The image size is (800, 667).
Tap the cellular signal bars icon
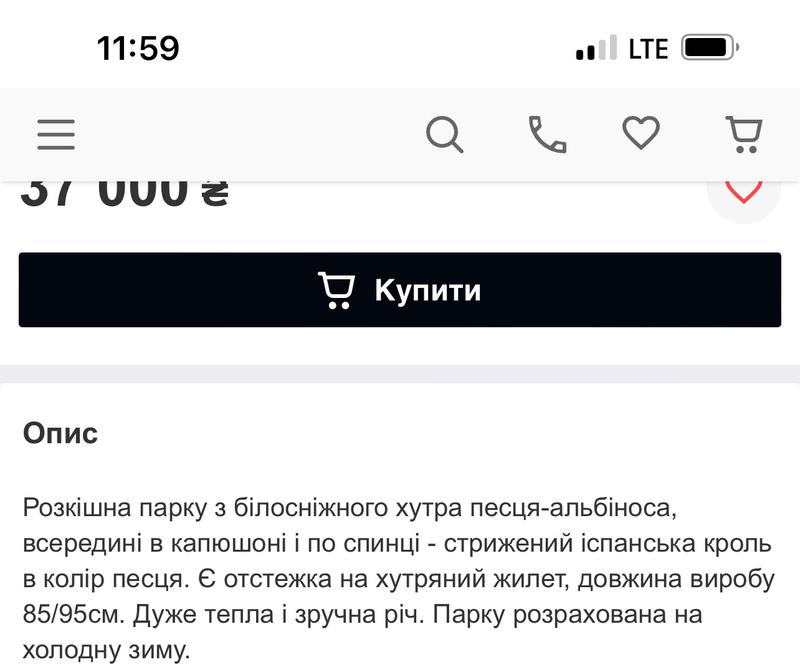coord(596,48)
